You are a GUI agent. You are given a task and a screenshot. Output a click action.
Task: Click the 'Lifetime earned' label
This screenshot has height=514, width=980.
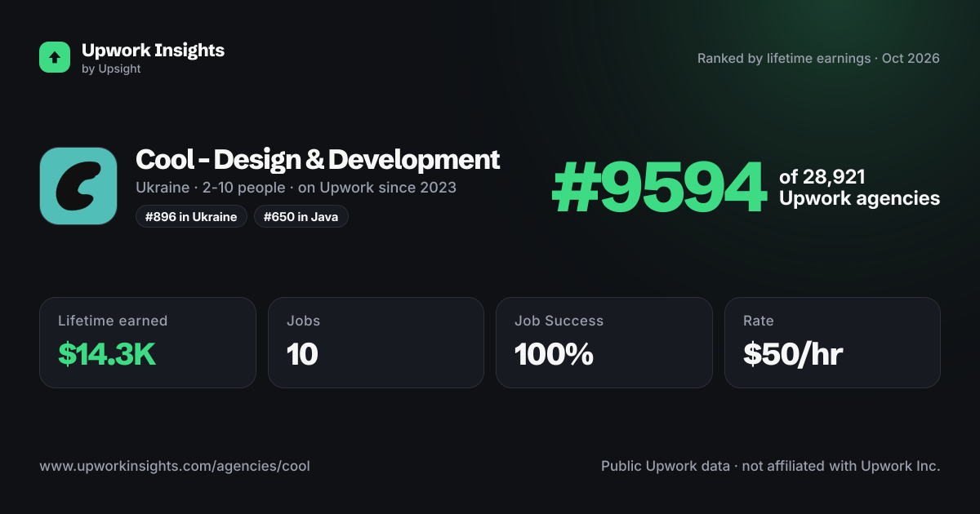(x=113, y=321)
